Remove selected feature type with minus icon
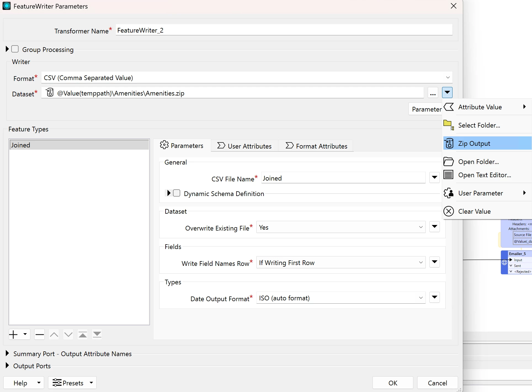Viewport: 532px width, 392px height. [x=39, y=334]
